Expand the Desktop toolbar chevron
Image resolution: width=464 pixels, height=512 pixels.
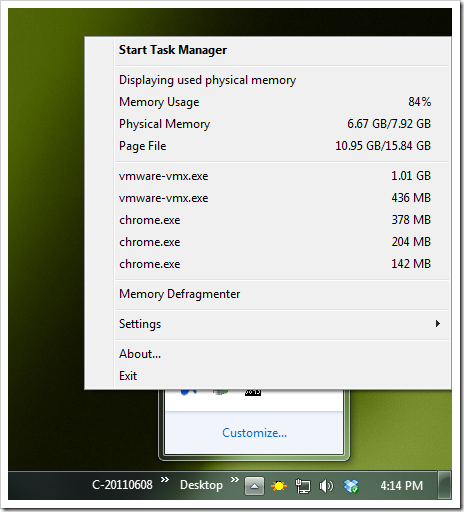(235, 480)
